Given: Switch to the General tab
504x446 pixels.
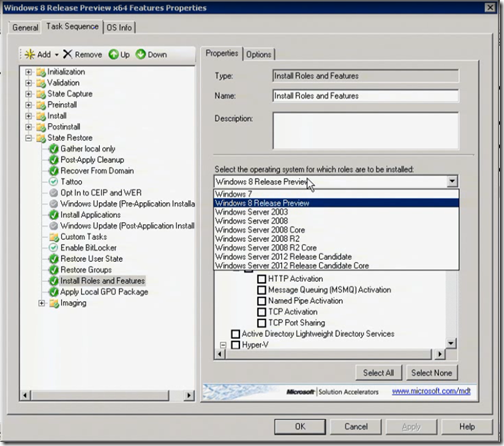Looking at the screenshot, I should click(25, 27).
